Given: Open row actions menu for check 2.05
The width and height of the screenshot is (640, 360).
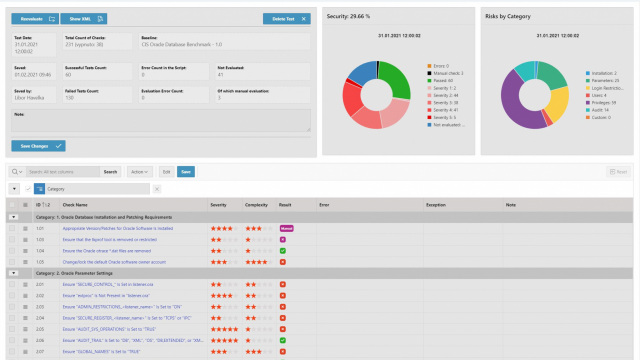Looking at the screenshot, I should [x=25, y=329].
